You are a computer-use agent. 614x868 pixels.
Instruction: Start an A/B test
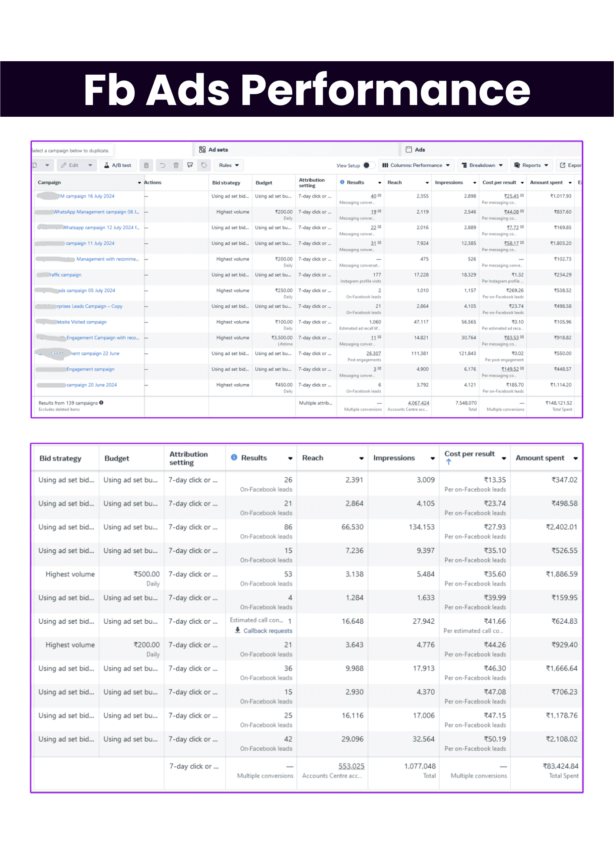point(118,165)
